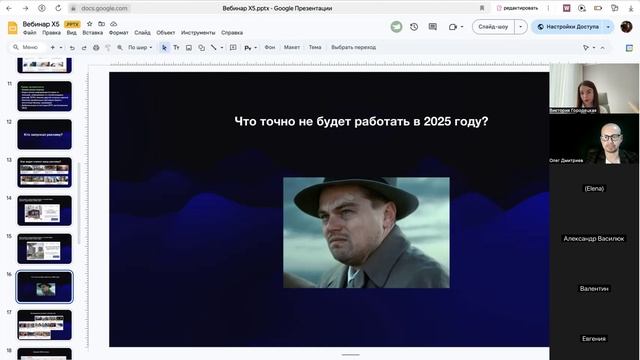Viewport: 640px width, 360px height.
Task: Click the insert shape icon
Action: click(x=201, y=48)
